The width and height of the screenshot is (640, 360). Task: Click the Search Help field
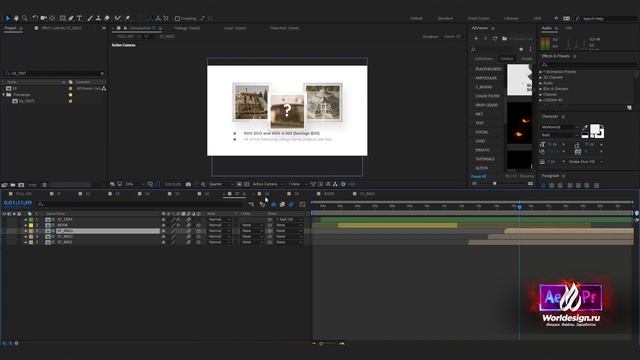(608, 19)
